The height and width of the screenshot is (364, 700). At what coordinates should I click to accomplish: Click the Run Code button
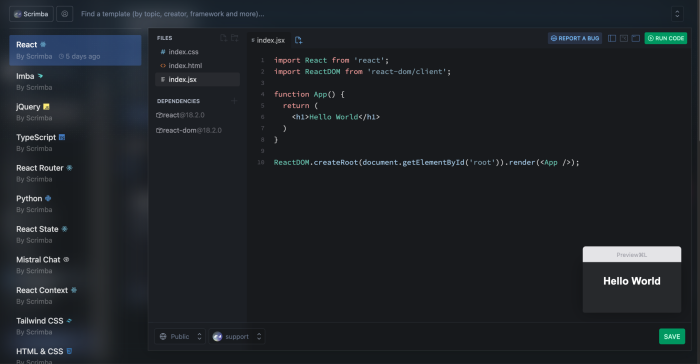666,38
